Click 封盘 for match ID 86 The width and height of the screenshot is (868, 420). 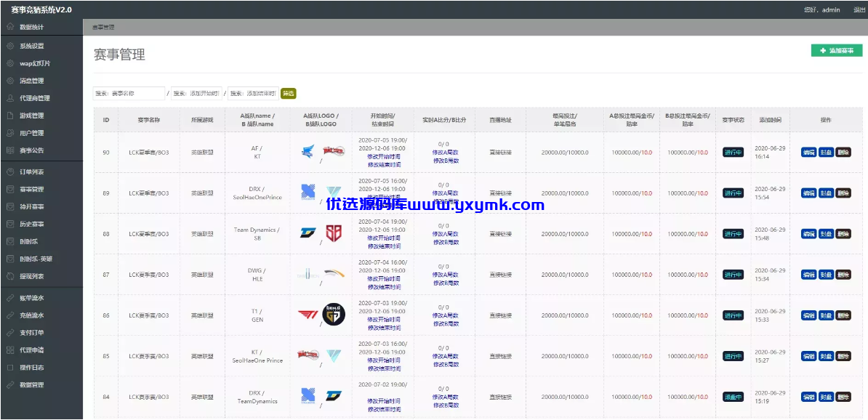click(826, 315)
